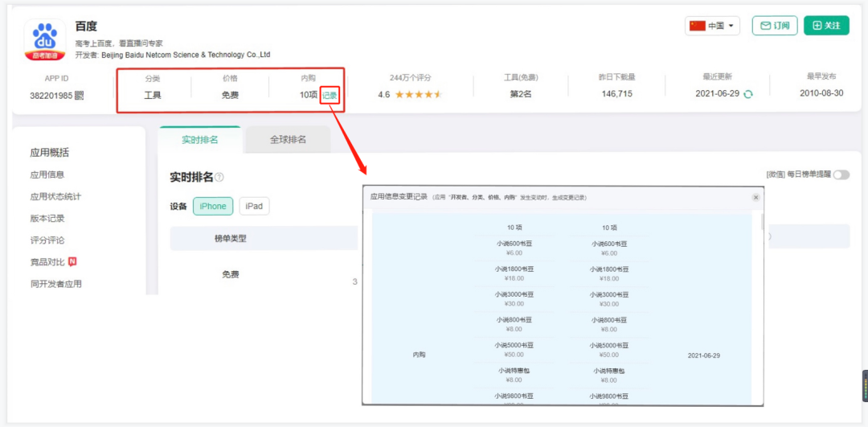This screenshot has width=868, height=427.
Task: Click the popup's vertical scrollbar
Action: 762,221
